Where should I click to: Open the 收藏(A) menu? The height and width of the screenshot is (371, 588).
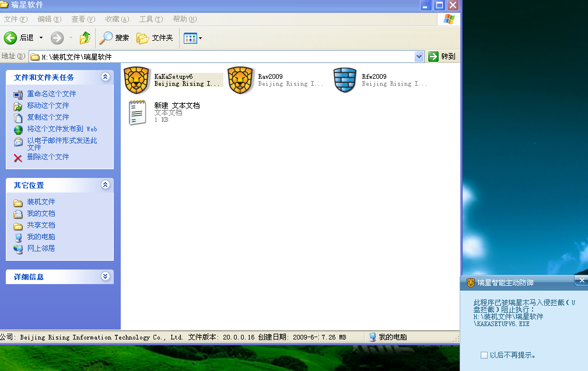[117, 19]
